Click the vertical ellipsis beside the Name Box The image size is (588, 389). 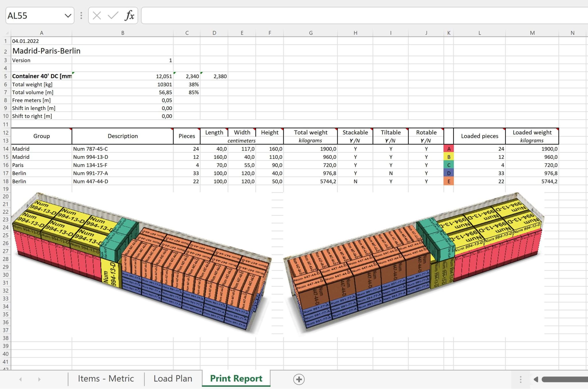(x=81, y=16)
